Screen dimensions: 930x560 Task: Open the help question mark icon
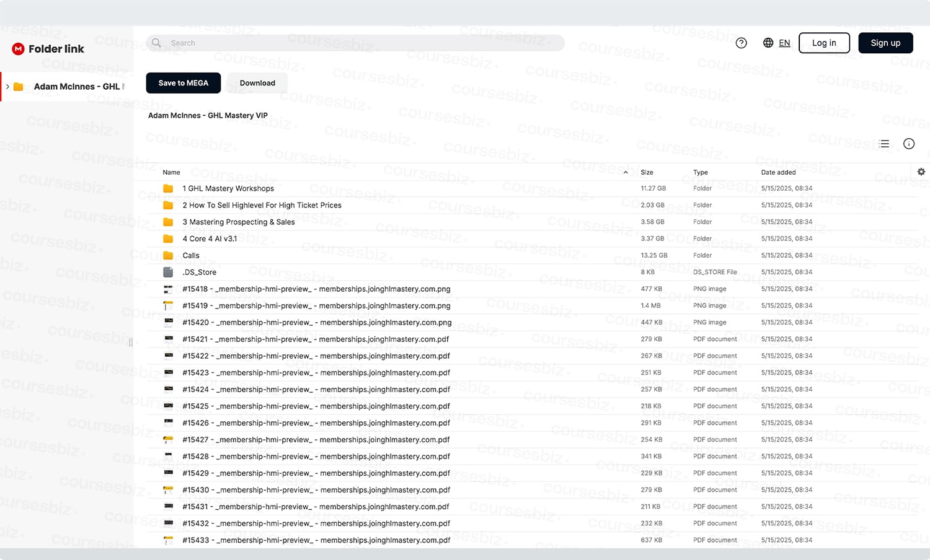pyautogui.click(x=741, y=43)
